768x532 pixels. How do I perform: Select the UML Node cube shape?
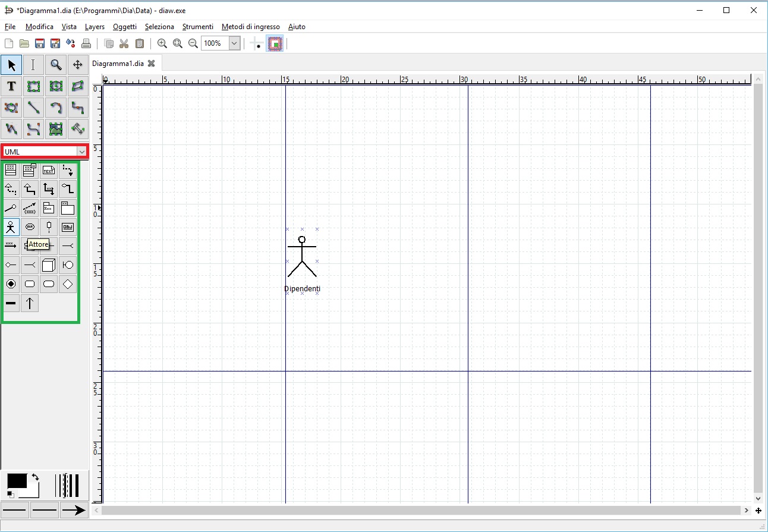pos(49,265)
